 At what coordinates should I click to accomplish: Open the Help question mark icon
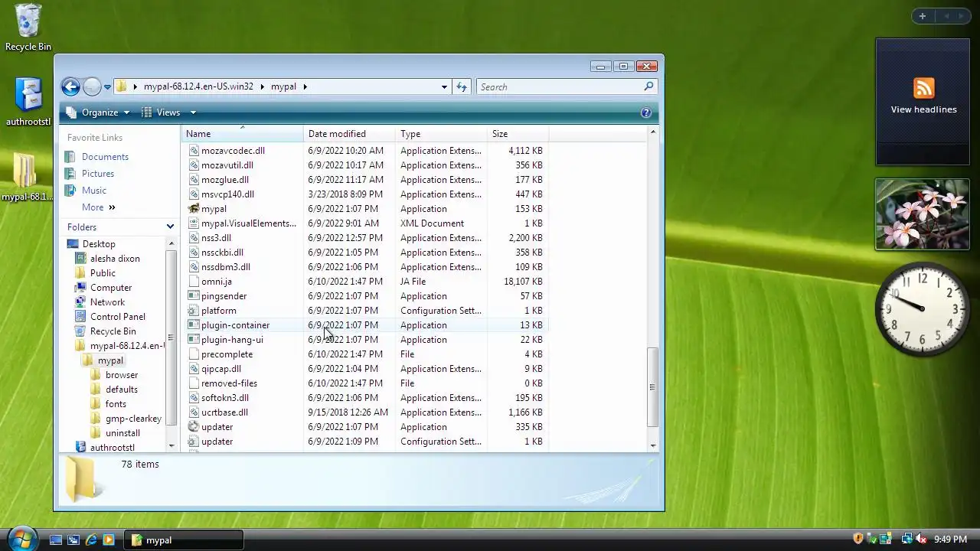645,112
